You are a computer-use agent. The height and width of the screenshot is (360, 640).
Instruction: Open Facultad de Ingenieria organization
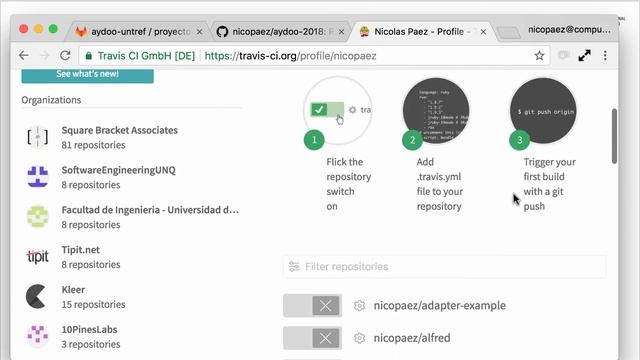[150, 210]
